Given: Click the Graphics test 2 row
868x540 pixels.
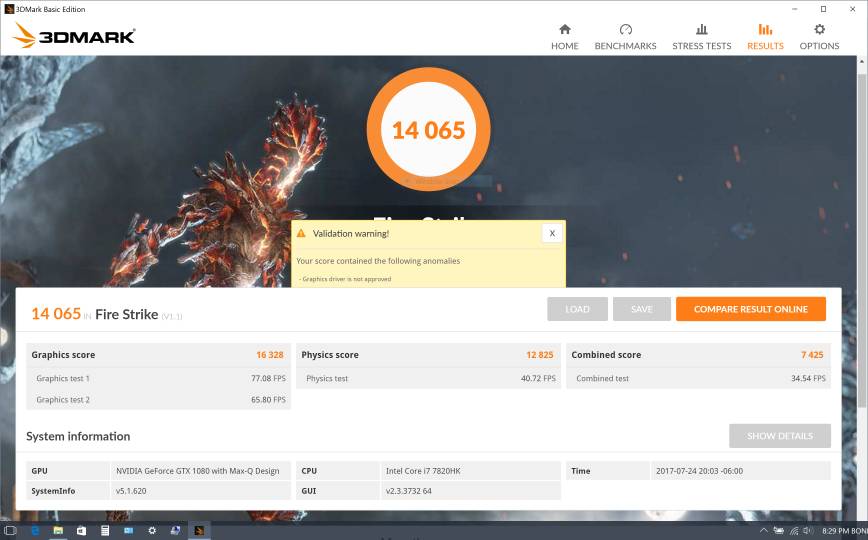Looking at the screenshot, I should click(158, 399).
